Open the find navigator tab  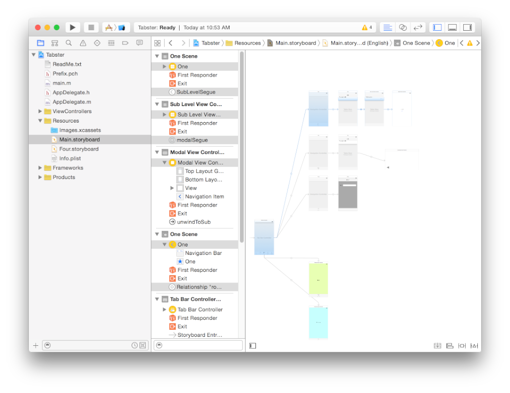tap(69, 43)
